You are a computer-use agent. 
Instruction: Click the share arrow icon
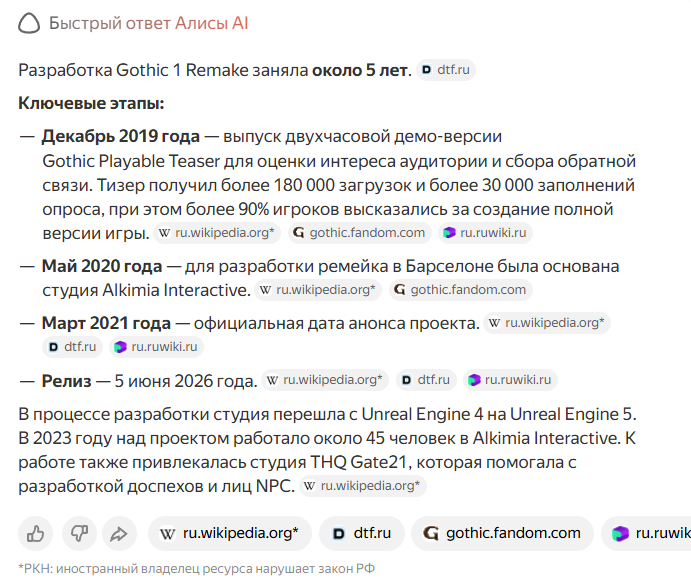point(119,534)
